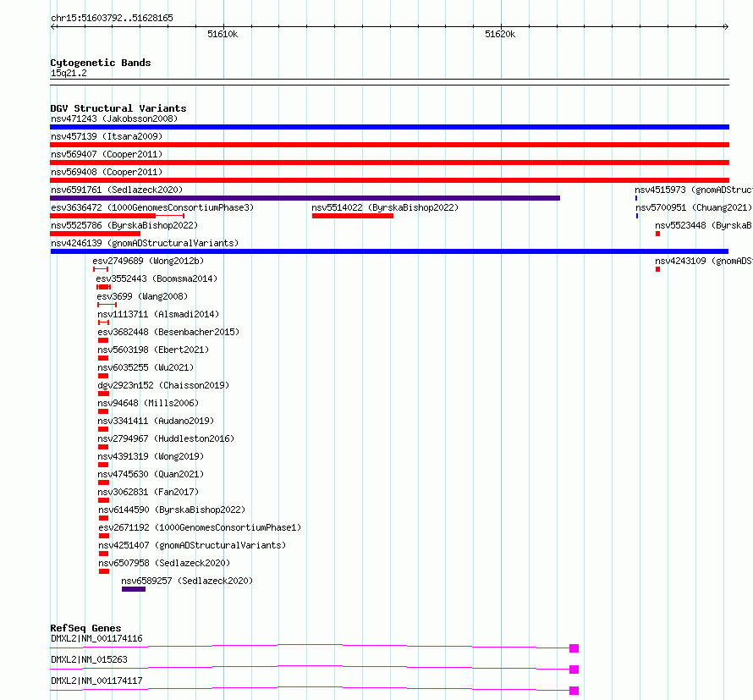Open nsv569407 (Cooper2011) label
The image size is (753, 700).
tap(107, 154)
